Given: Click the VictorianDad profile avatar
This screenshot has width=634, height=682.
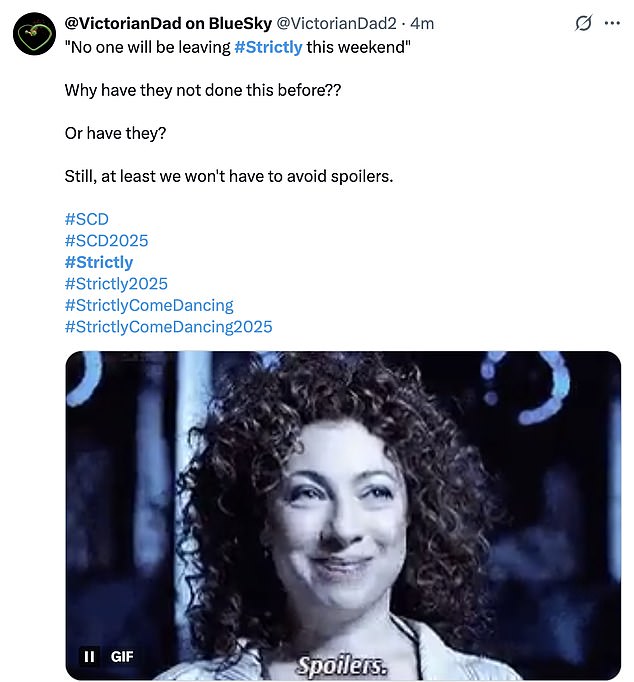Looking at the screenshot, I should tap(33, 35).
